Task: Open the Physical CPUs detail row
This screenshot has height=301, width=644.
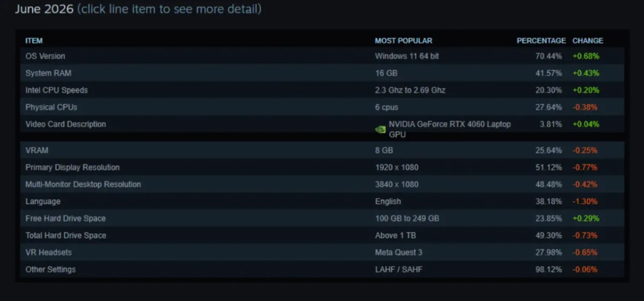Action: (x=322, y=107)
